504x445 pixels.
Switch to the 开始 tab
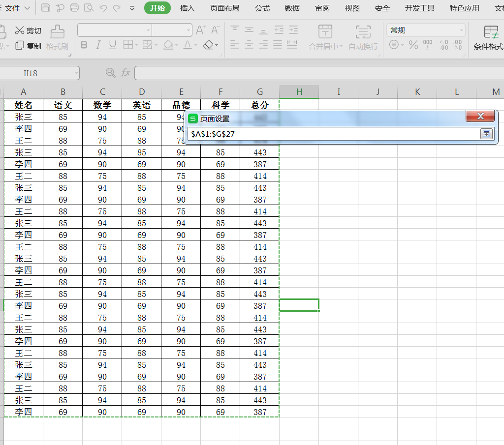[157, 8]
